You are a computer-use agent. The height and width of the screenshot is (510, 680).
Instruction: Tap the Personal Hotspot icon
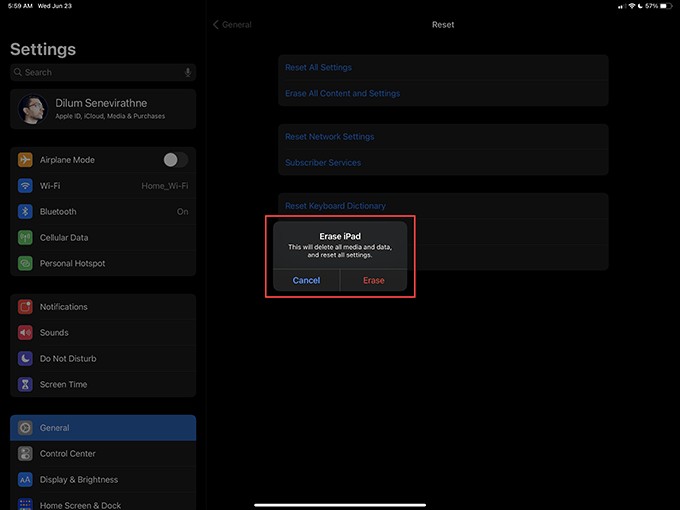pyautogui.click(x=25, y=263)
